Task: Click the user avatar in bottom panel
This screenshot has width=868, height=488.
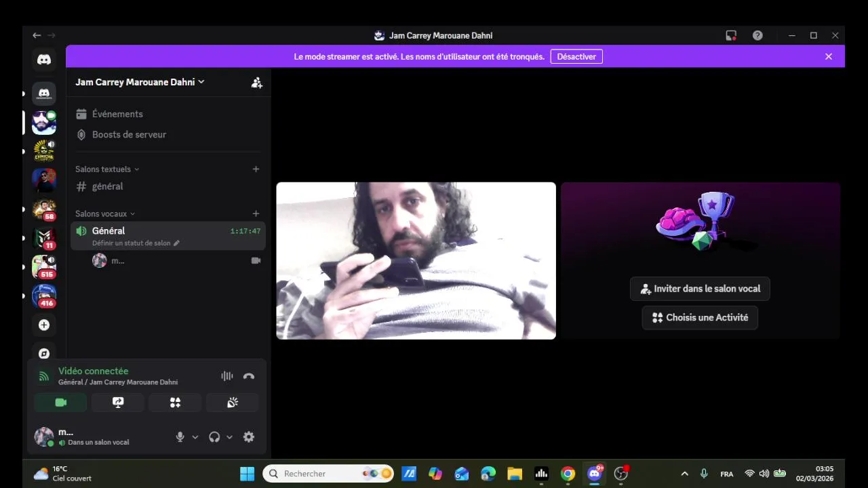Action: pyautogui.click(x=44, y=437)
